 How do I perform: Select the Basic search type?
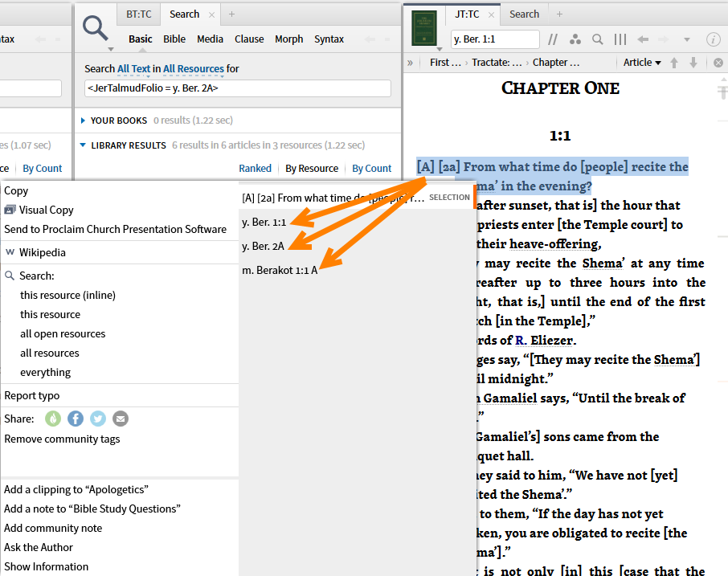(140, 39)
